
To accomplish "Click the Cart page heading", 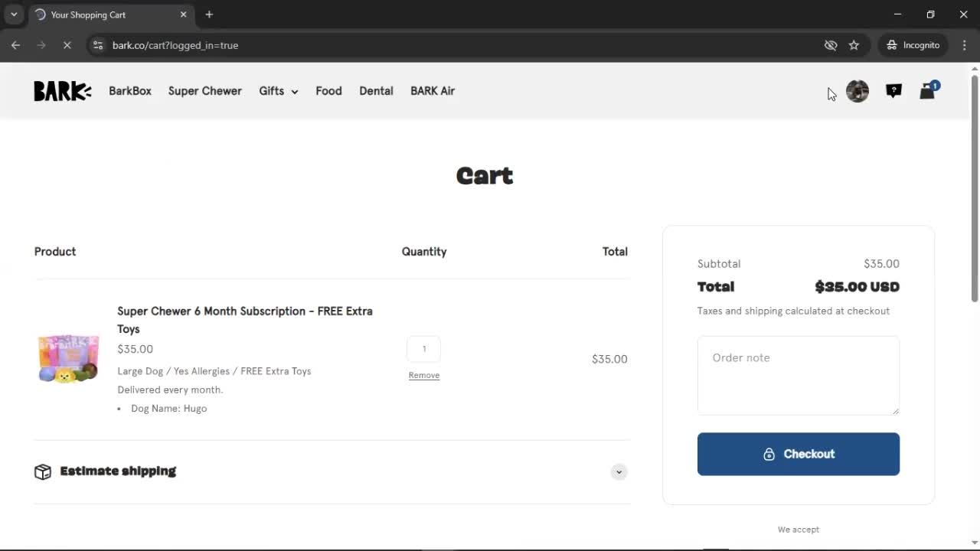I will coord(485,176).
